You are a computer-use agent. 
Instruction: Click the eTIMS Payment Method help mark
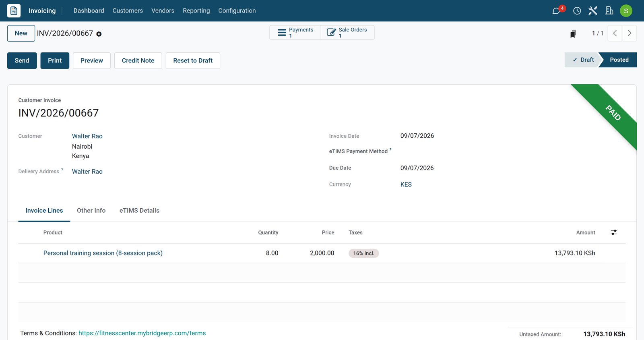click(390, 149)
